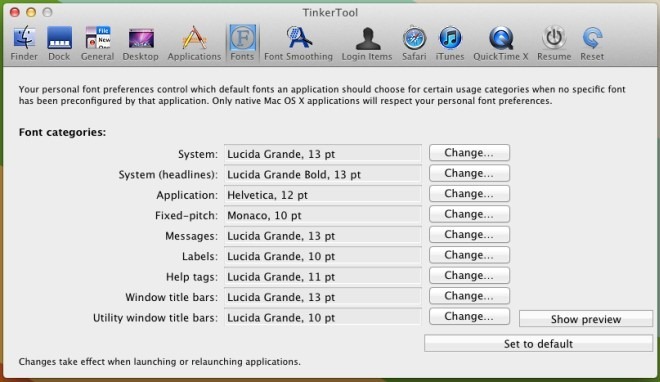Click the Messages font value field
Viewport: 660px width, 382px height.
(322, 236)
